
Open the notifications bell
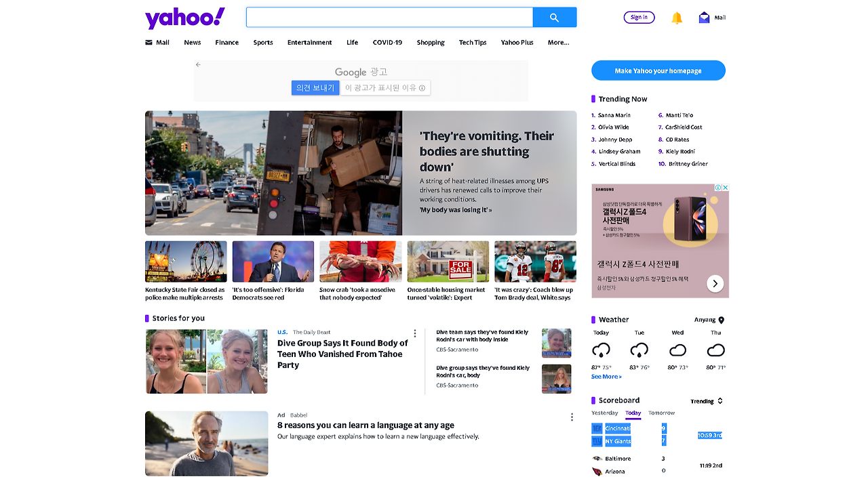tap(677, 18)
